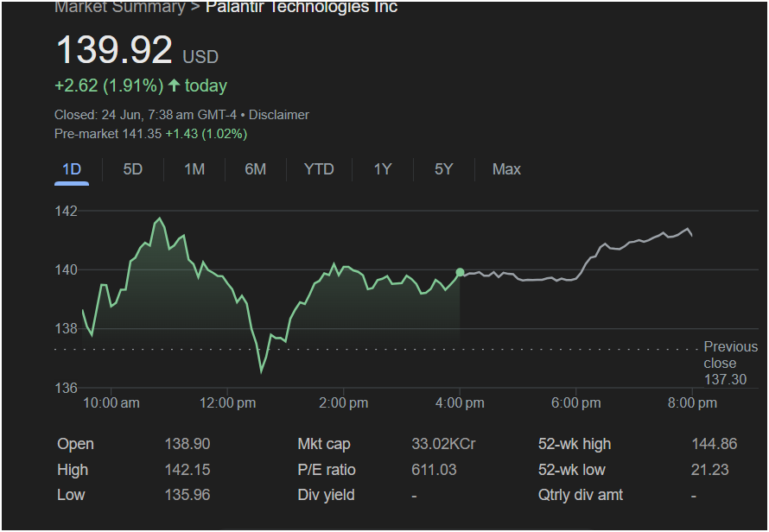Viewport: 769px width, 532px height.
Task: Click the P/E ratio value 611.03
Action: 433,470
